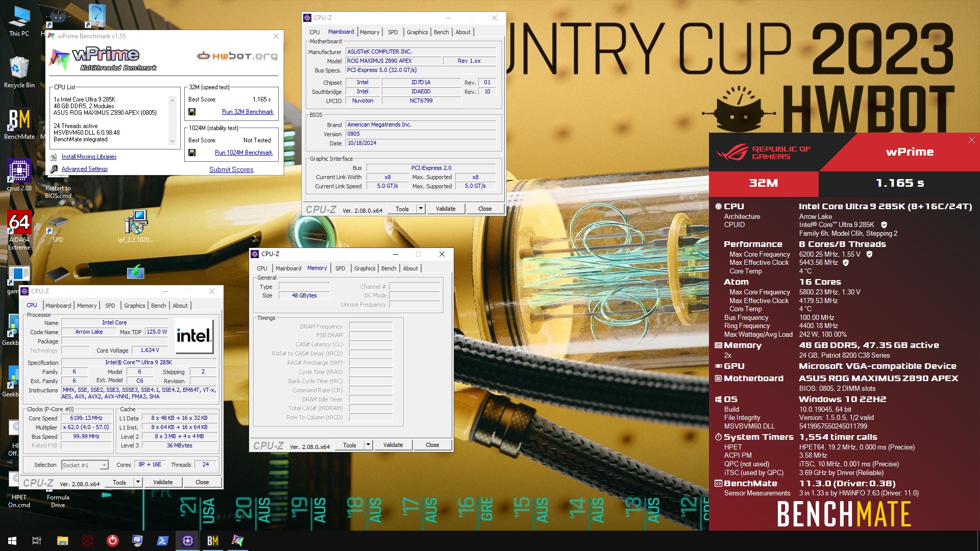Viewport: 980px width, 551px height.
Task: Close the BenchMate wPrime result panel
Action: tap(971, 140)
